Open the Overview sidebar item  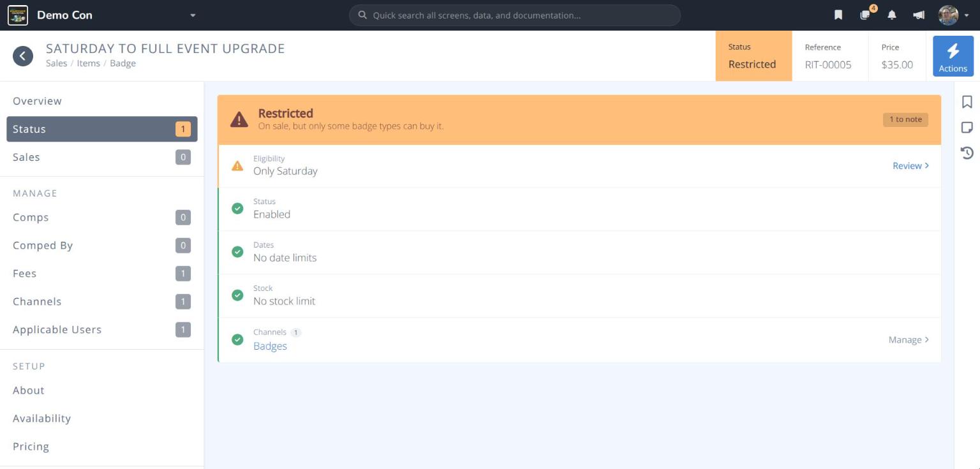click(x=102, y=101)
